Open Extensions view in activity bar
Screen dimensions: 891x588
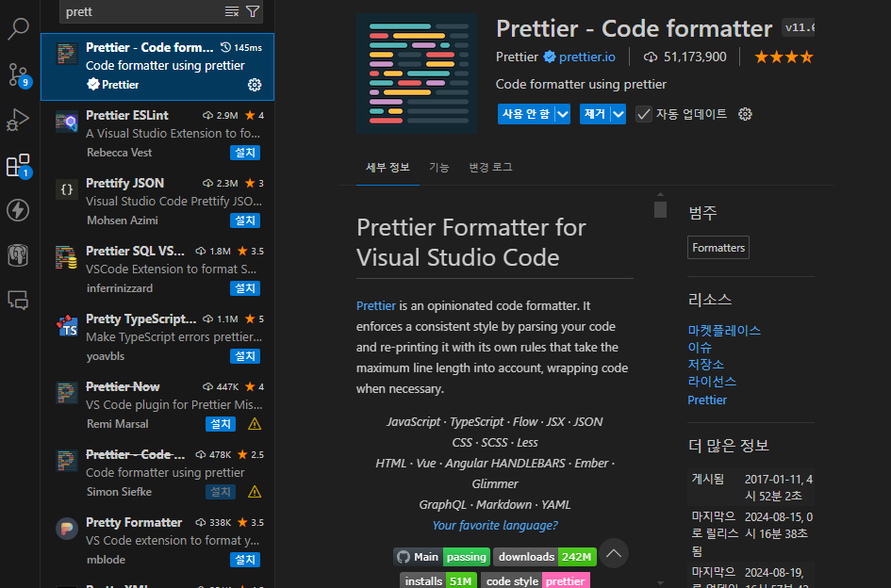click(18, 165)
